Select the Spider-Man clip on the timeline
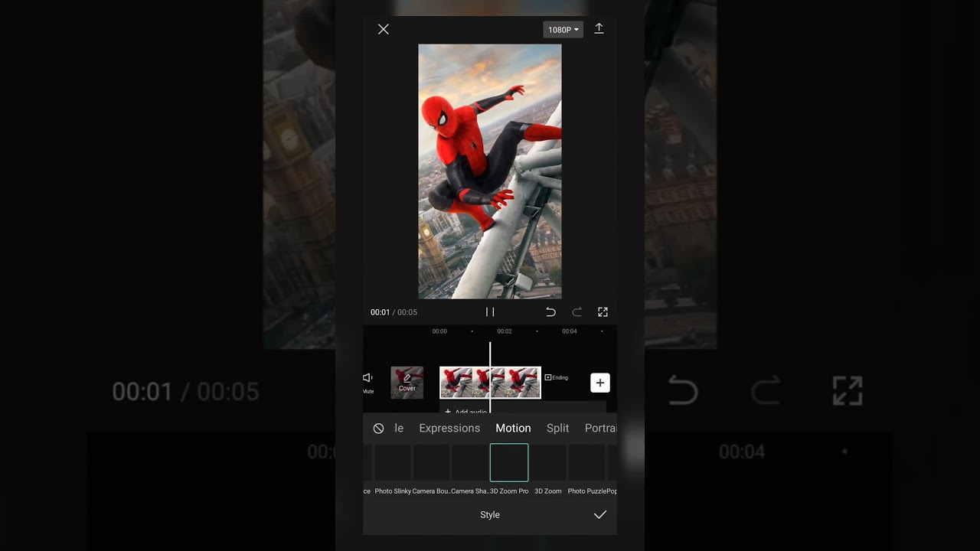The image size is (980, 551). click(490, 383)
